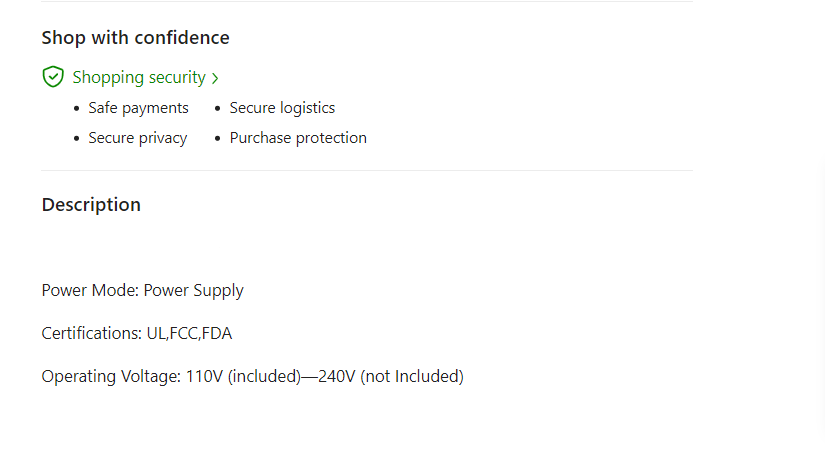Click the UL,FCC,FDA certifications value
Viewport: 825px width, 451px height.
click(189, 334)
